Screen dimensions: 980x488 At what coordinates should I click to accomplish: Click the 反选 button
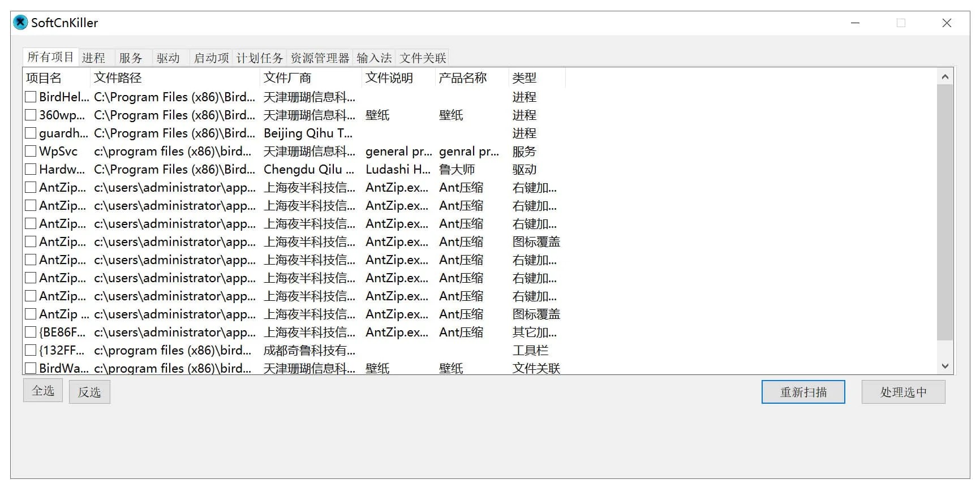89,392
